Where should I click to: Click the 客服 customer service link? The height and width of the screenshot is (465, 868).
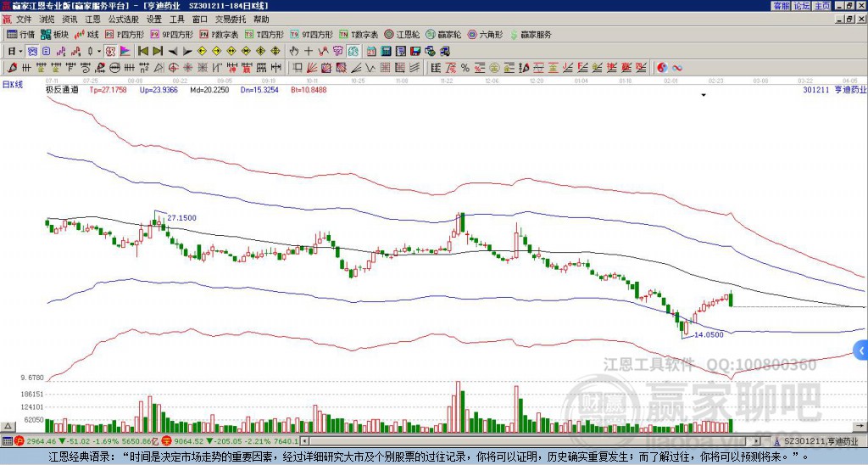coord(782,6)
